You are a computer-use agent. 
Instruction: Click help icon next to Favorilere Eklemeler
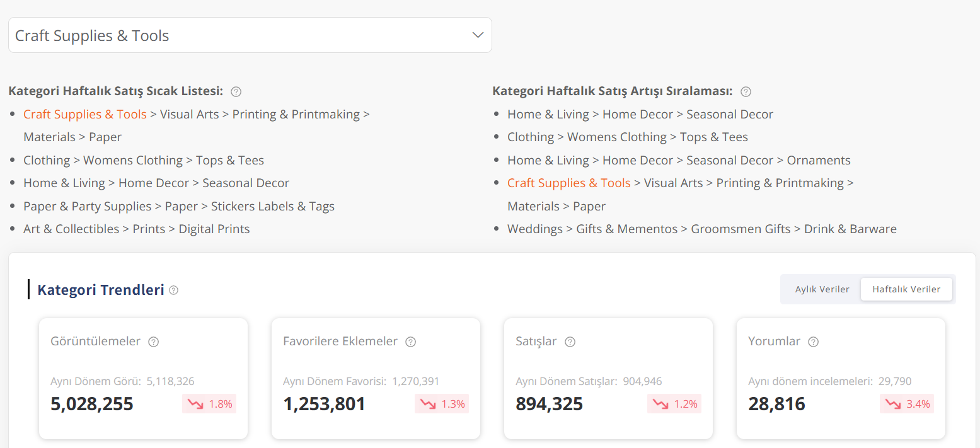click(410, 342)
